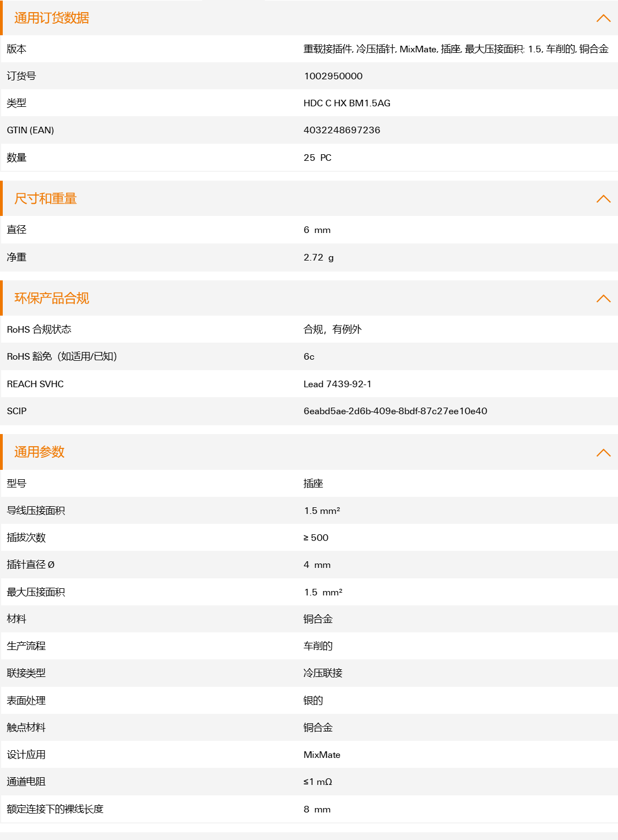618x840 pixels.
Task: Click 导线压接面积 value 1.5 mm²
Action: (x=322, y=511)
